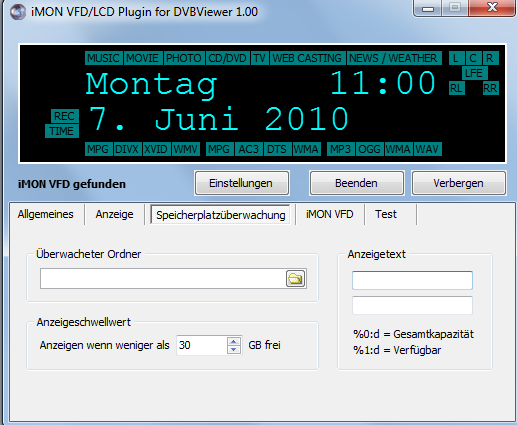Increase the GB threshold with up arrow
The image size is (517, 425).
233,341
